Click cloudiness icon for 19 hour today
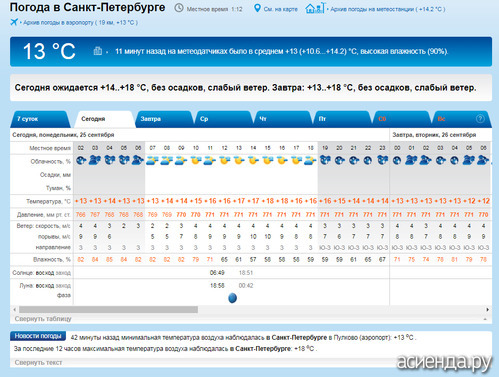Screen dimensions: 499x377 (x=325, y=161)
